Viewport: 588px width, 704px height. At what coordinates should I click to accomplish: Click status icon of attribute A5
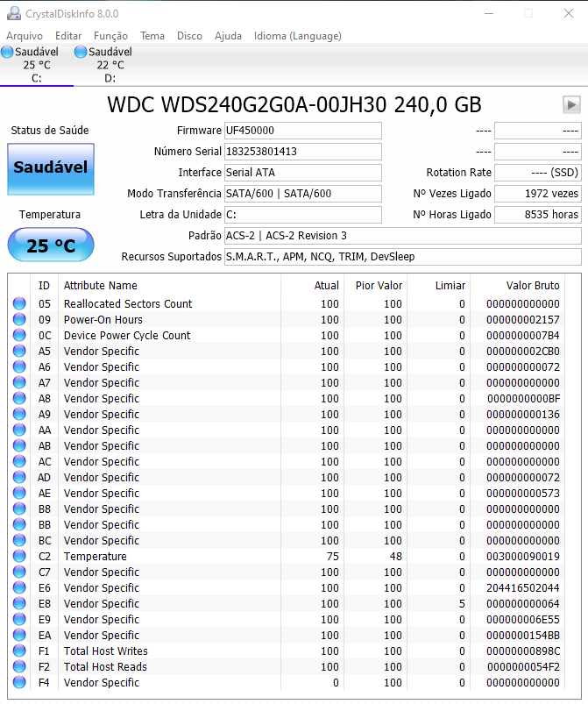tap(19, 351)
